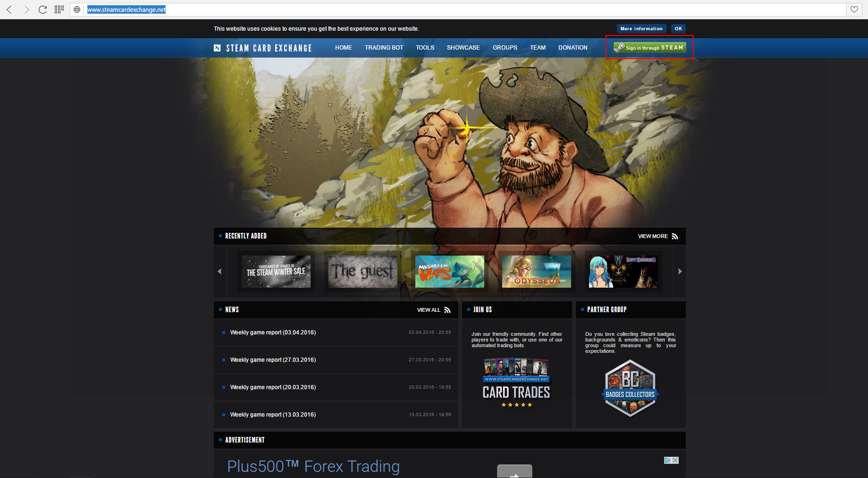Close the advertisement with the X icon

(x=675, y=460)
